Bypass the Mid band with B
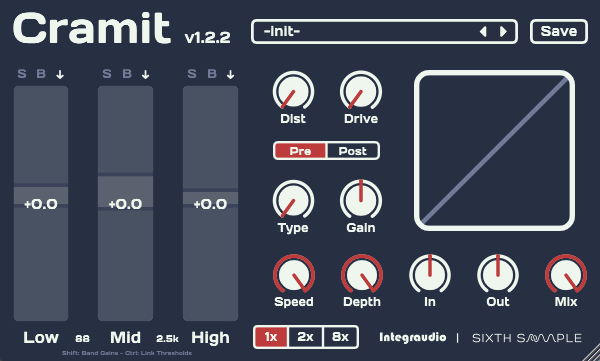Viewport: 600px width, 361px height. click(127, 74)
